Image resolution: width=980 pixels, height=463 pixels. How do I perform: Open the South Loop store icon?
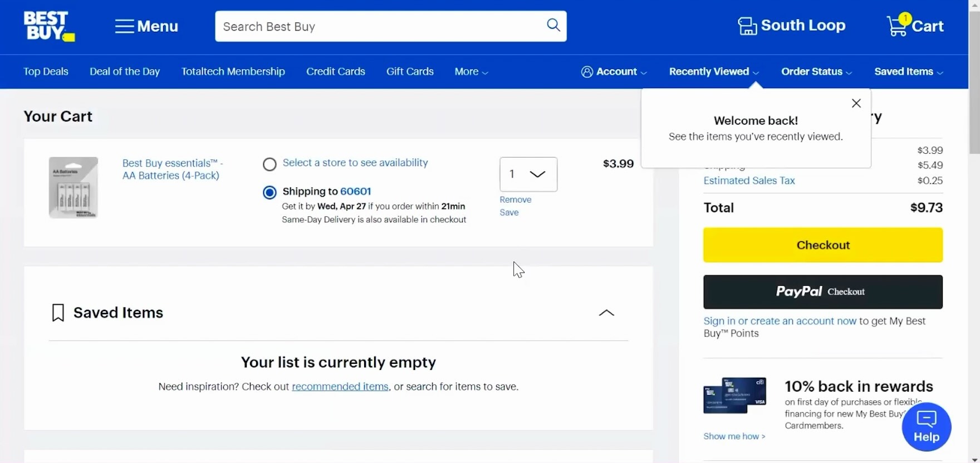pos(747,26)
